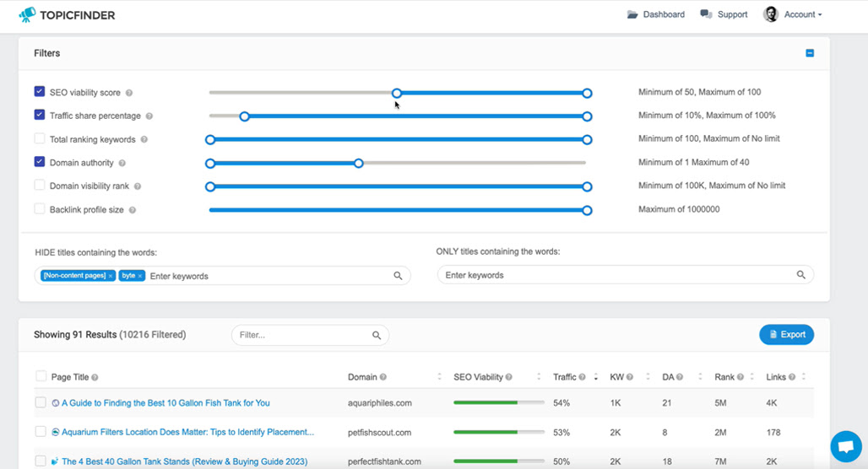868x469 pixels.
Task: Open the Account dropdown menu
Action: tap(803, 14)
